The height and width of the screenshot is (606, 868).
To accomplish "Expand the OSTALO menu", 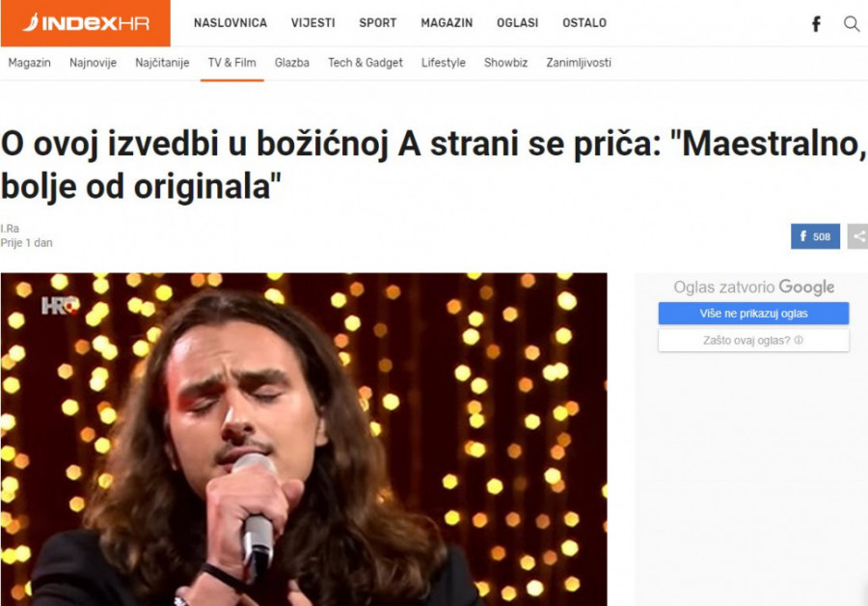I will pos(584,23).
